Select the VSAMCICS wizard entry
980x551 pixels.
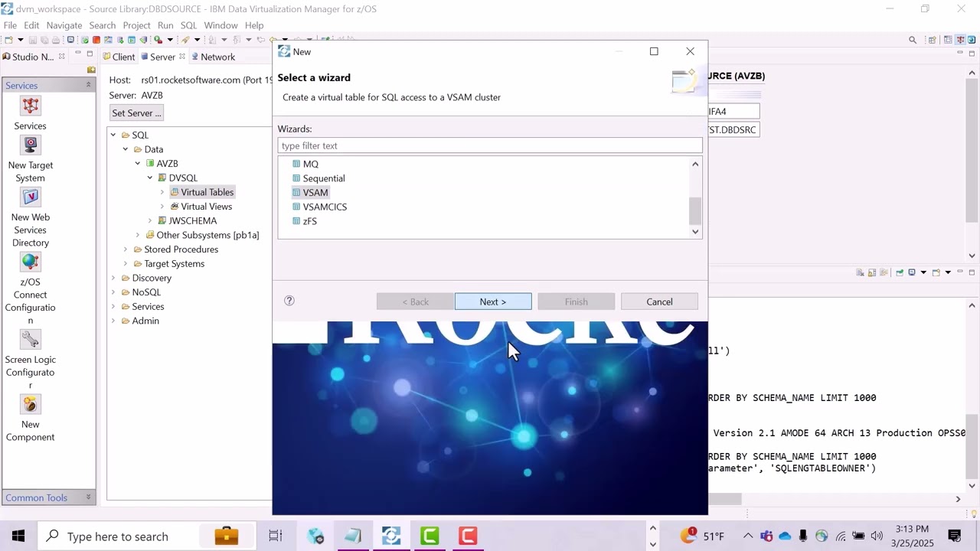tap(319, 207)
